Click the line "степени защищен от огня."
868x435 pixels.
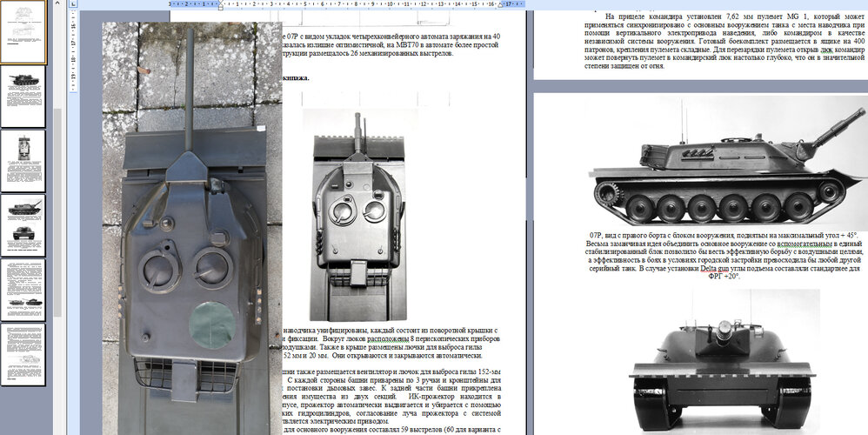624,66
